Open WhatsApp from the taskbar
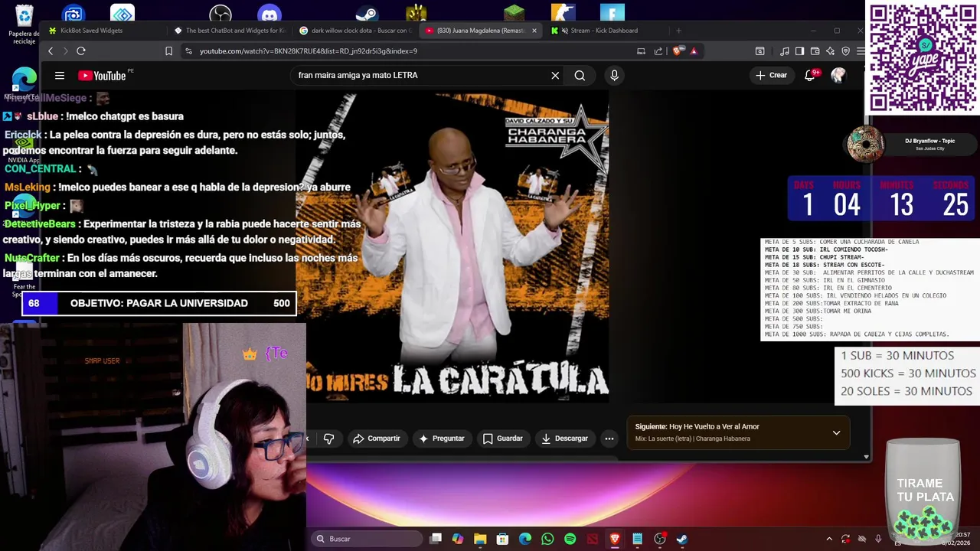 click(547, 539)
